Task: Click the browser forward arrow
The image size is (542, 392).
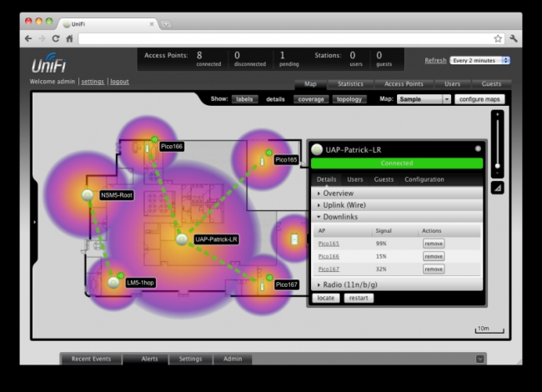Action: (x=42, y=38)
